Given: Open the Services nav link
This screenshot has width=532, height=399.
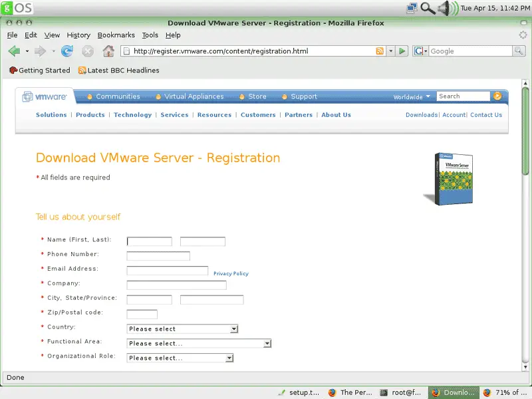Looking at the screenshot, I should tap(174, 114).
